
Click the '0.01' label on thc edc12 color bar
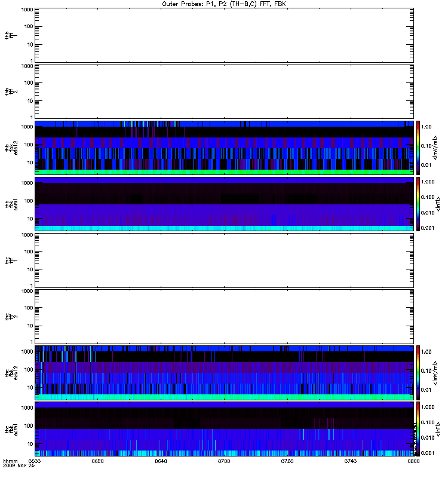(x=426, y=390)
